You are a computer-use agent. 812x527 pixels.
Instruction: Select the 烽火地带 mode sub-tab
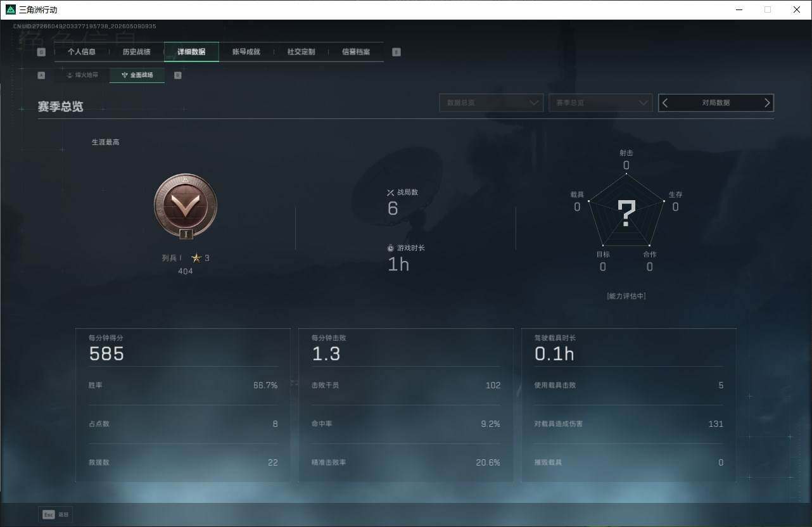pyautogui.click(x=82, y=75)
